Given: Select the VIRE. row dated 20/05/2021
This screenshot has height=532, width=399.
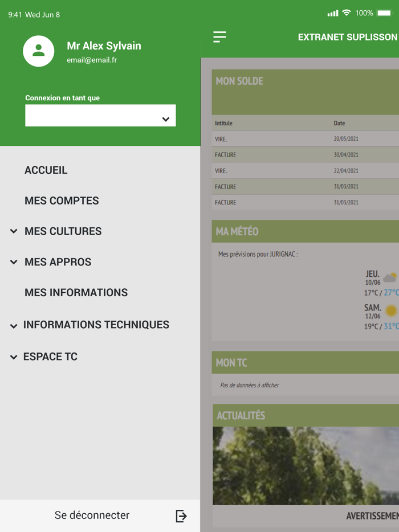Looking at the screenshot, I should pos(306,139).
